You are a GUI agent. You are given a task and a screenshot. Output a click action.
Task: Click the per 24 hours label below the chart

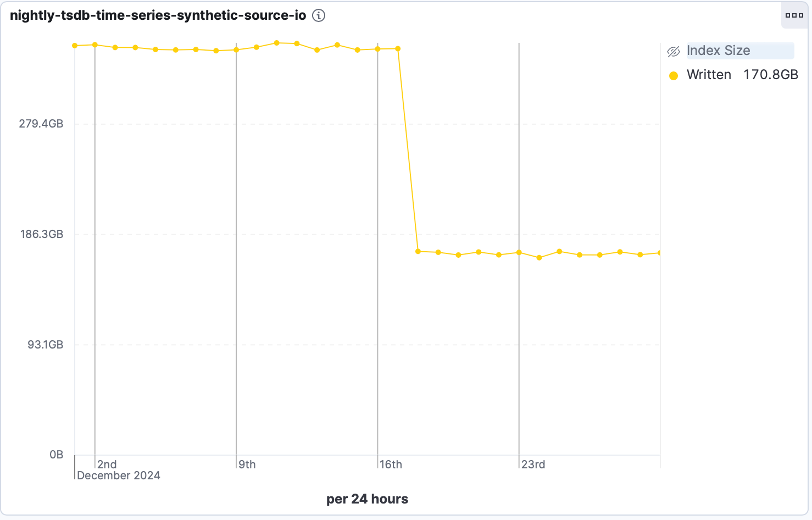click(366, 499)
